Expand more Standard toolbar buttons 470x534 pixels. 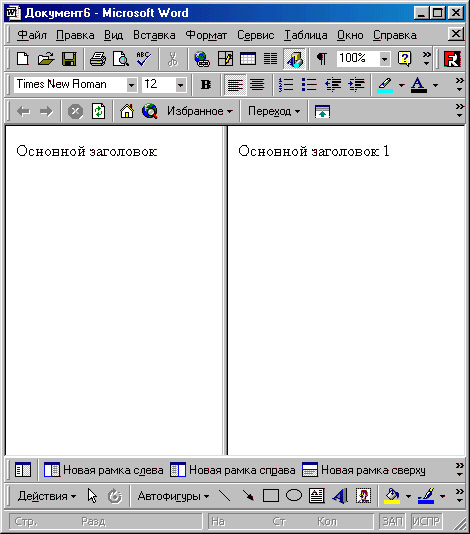[426, 59]
